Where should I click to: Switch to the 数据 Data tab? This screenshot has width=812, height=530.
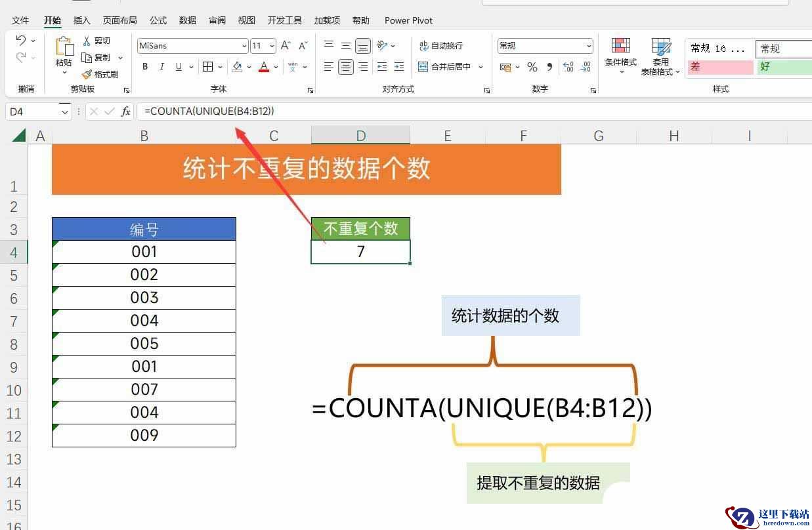[x=188, y=21]
